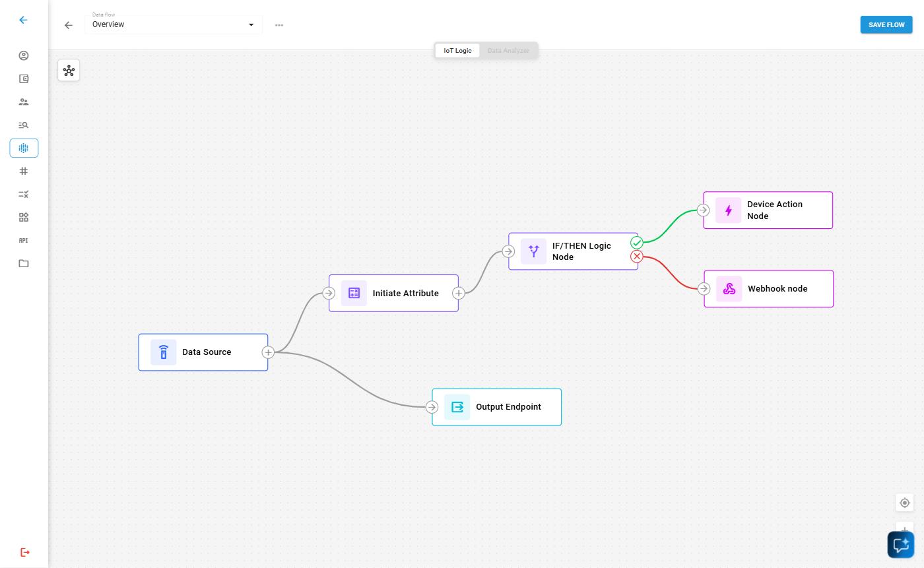
Task: Open the hash tag icon in sidebar
Action: [24, 171]
